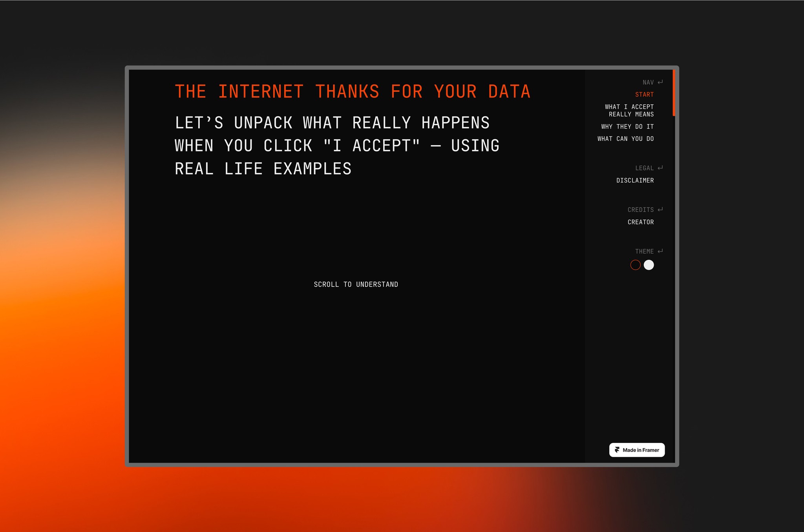Open the DISCLAIMER link
804x532 pixels.
pos(635,180)
